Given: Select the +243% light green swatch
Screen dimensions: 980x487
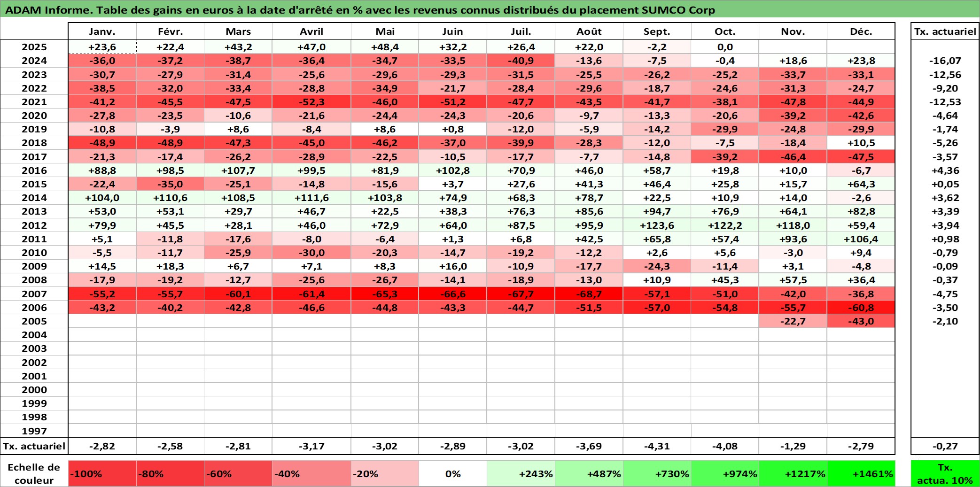Looking at the screenshot, I should (x=521, y=473).
